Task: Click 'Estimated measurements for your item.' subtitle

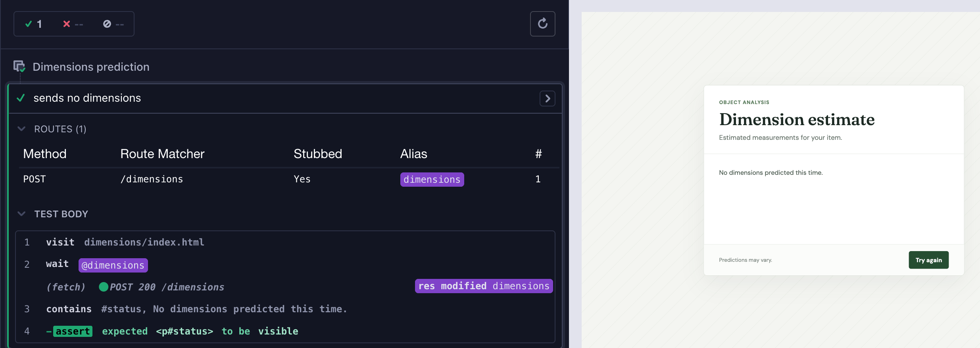Action: coord(780,137)
